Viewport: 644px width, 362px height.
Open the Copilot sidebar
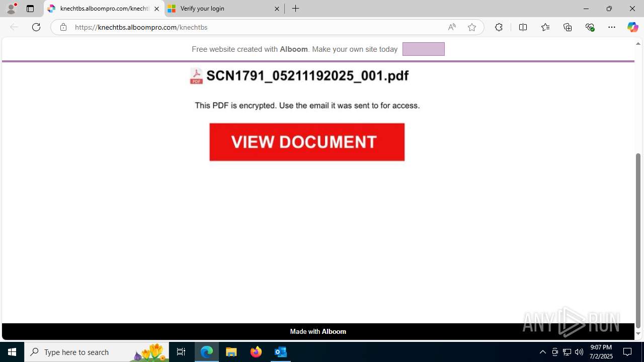coord(633,27)
